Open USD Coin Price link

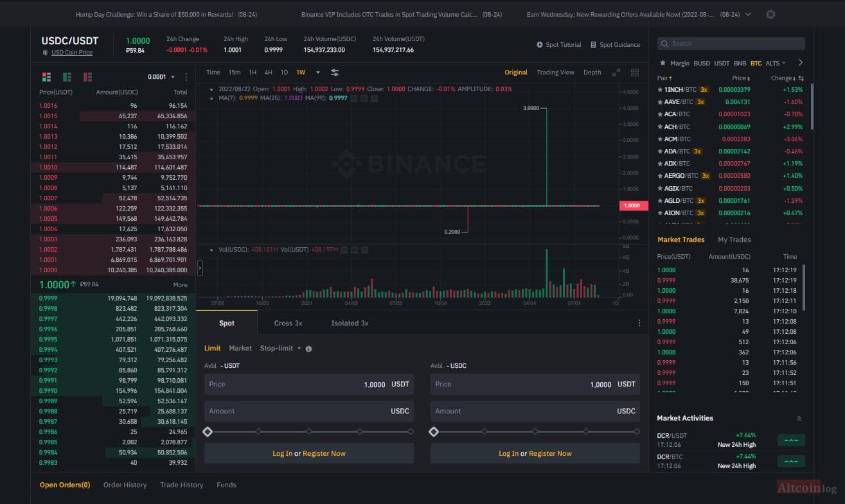(72, 53)
